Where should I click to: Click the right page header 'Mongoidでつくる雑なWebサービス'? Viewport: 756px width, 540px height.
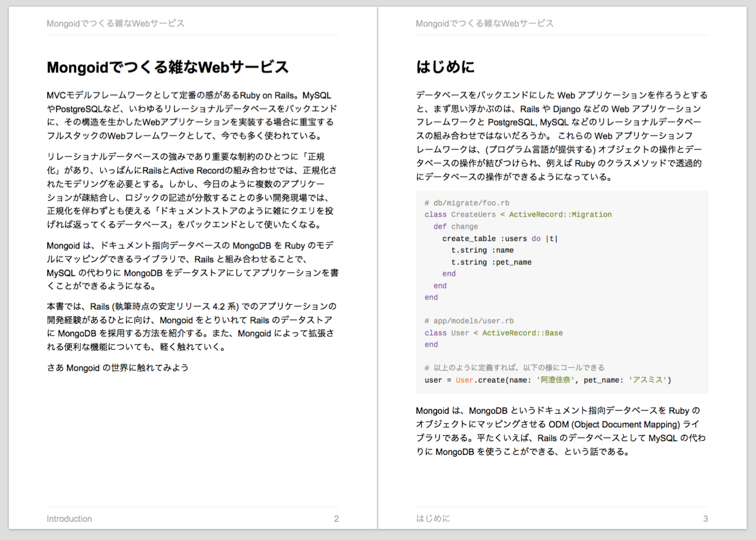484,24
